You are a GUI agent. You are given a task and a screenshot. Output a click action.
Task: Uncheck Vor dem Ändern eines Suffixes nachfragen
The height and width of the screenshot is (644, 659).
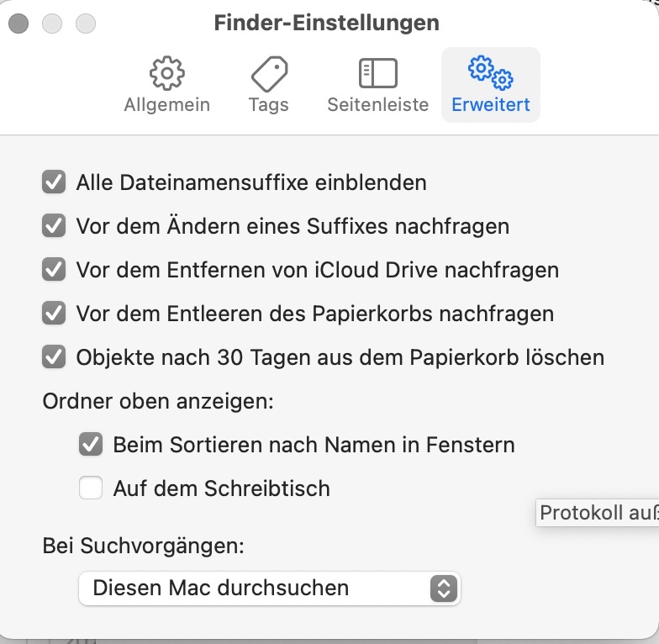click(x=54, y=225)
